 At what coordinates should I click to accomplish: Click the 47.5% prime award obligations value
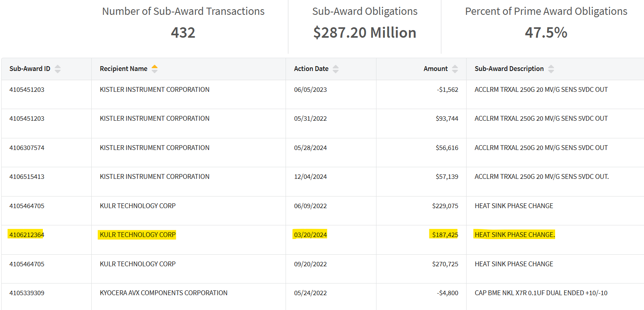pos(546,33)
